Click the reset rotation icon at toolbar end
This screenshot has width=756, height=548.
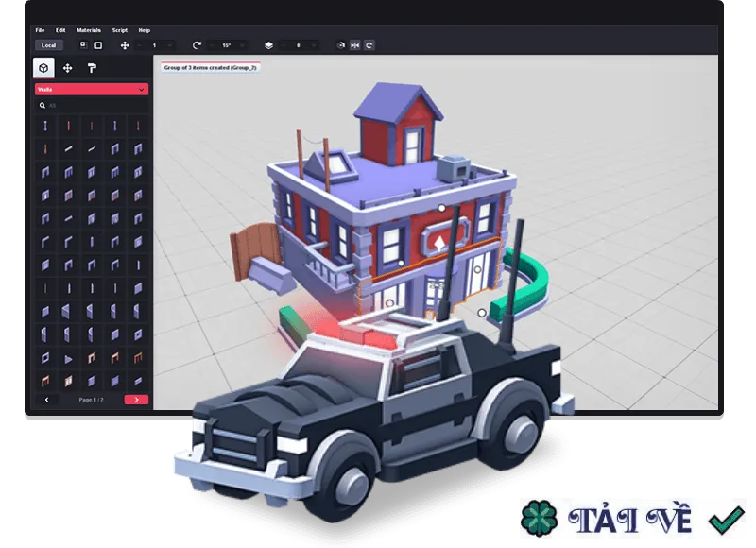tap(369, 45)
